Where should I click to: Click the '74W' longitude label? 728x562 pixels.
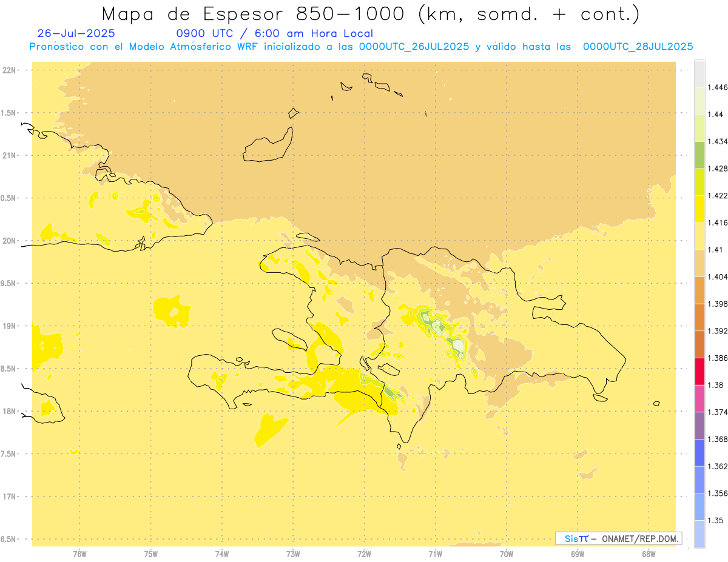222,554
